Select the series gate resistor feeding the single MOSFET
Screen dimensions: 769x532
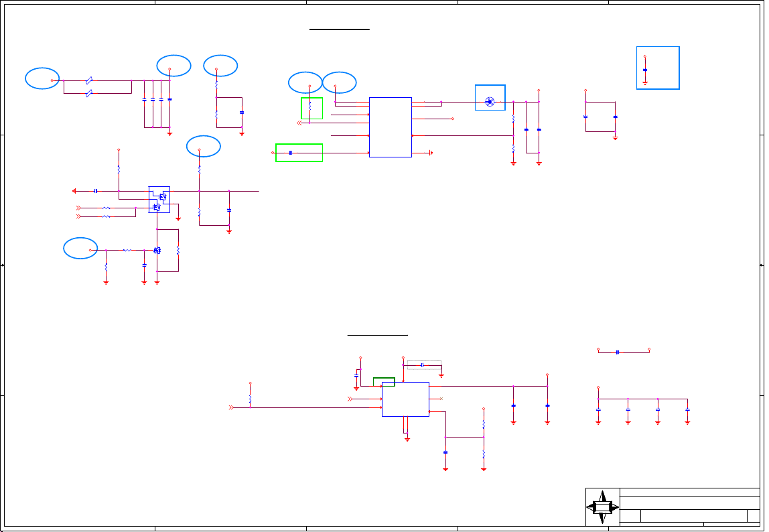click(x=127, y=251)
